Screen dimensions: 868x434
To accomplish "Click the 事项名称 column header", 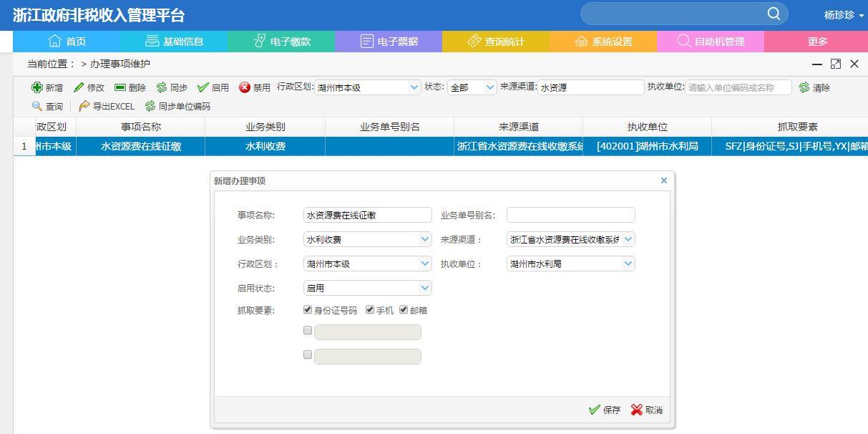I will click(x=140, y=127).
